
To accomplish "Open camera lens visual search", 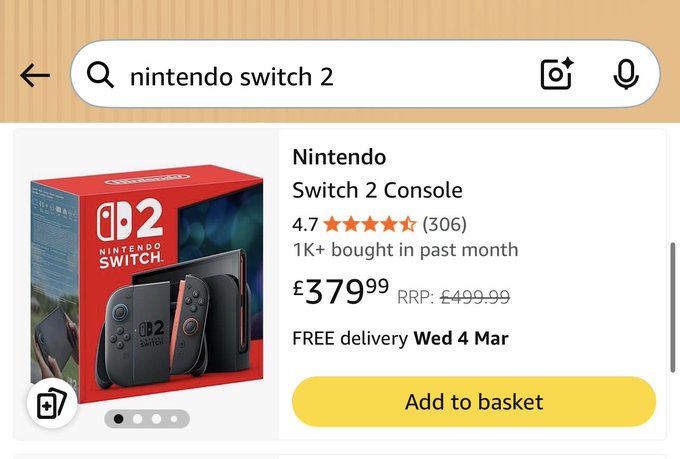I will pyautogui.click(x=556, y=75).
